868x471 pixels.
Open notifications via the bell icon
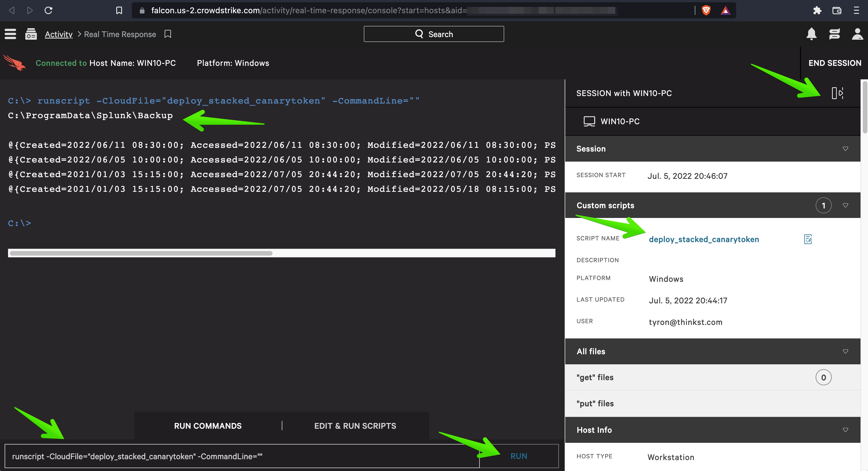811,34
